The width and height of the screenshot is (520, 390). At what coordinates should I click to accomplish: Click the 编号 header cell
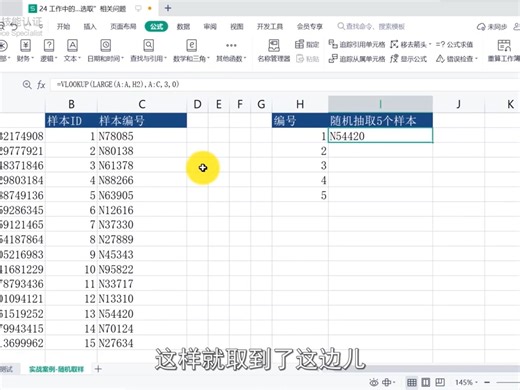point(300,120)
